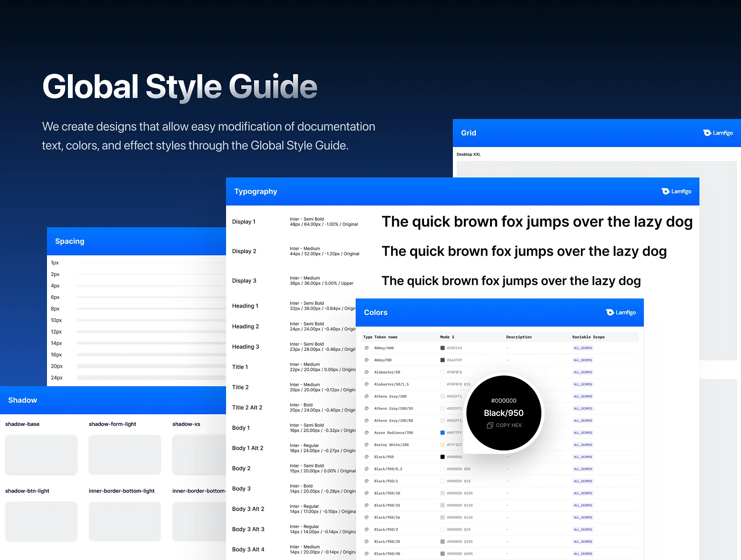Click the #000000 hex text in the Black/950 popup

pos(504,401)
